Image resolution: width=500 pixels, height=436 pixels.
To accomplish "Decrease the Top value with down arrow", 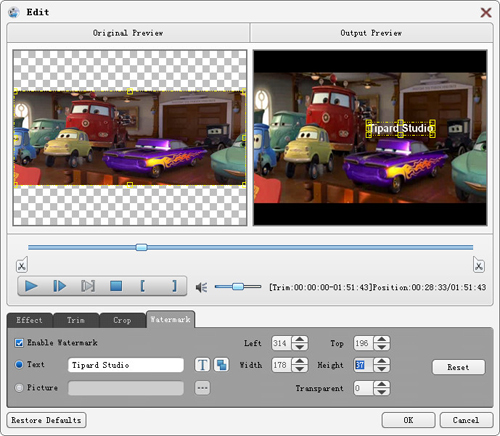I will click(382, 347).
